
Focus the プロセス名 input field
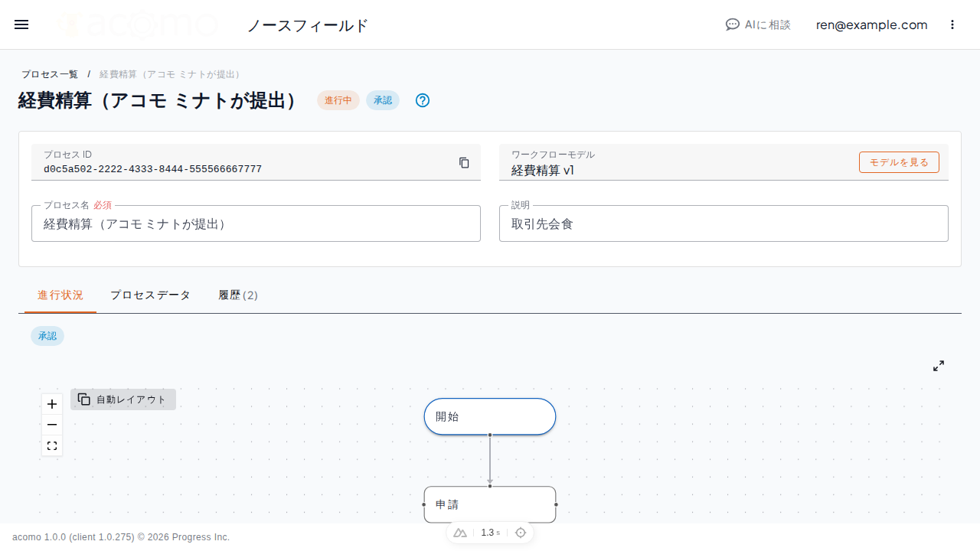pos(256,223)
